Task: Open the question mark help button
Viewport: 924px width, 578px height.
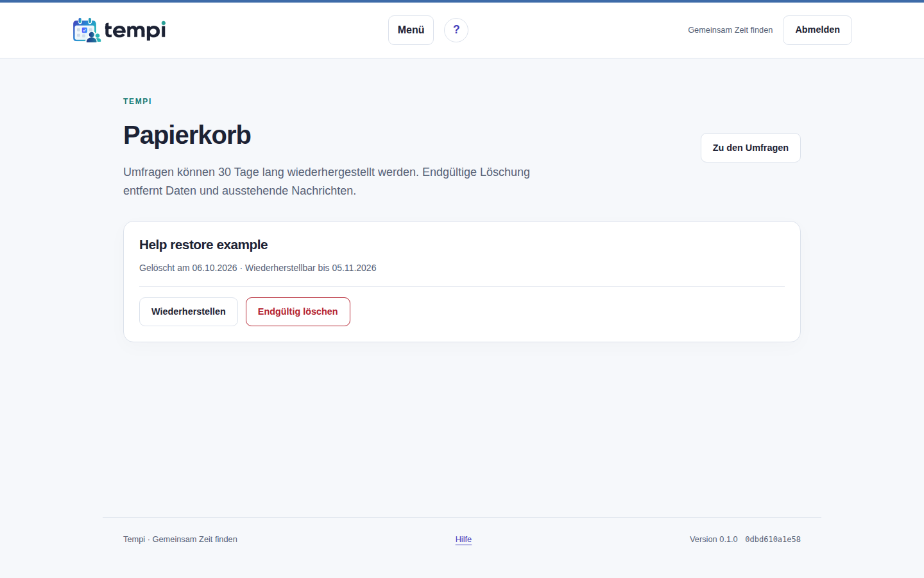Action: point(456,30)
